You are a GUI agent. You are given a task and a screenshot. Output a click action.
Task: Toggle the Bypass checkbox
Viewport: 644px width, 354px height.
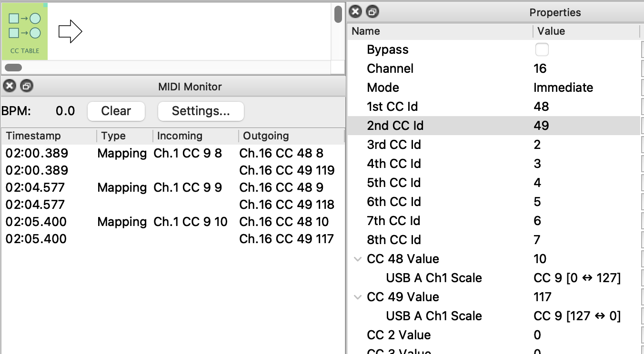542,49
